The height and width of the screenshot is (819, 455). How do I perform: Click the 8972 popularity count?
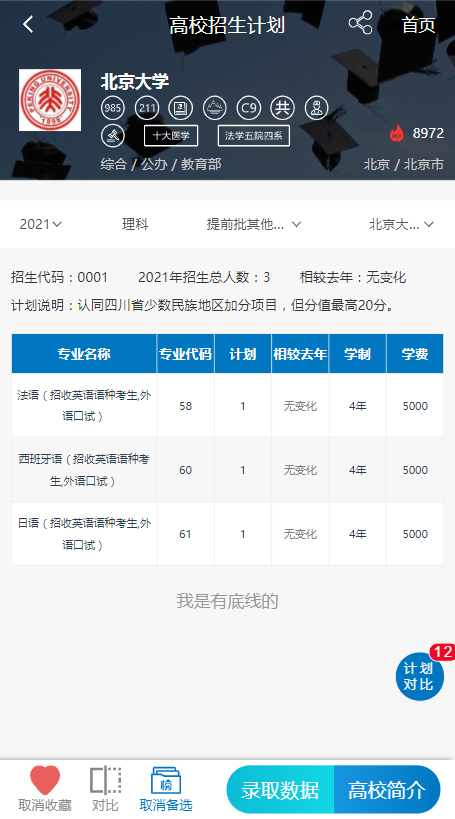click(428, 133)
